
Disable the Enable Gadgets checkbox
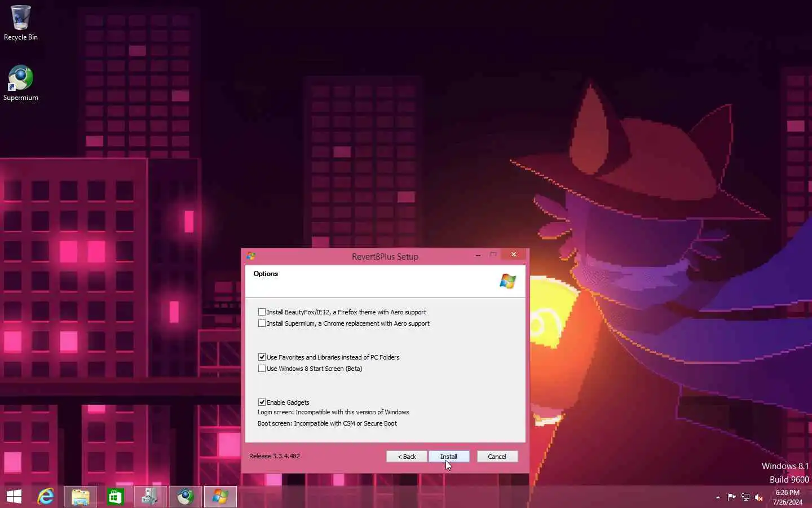tap(262, 402)
